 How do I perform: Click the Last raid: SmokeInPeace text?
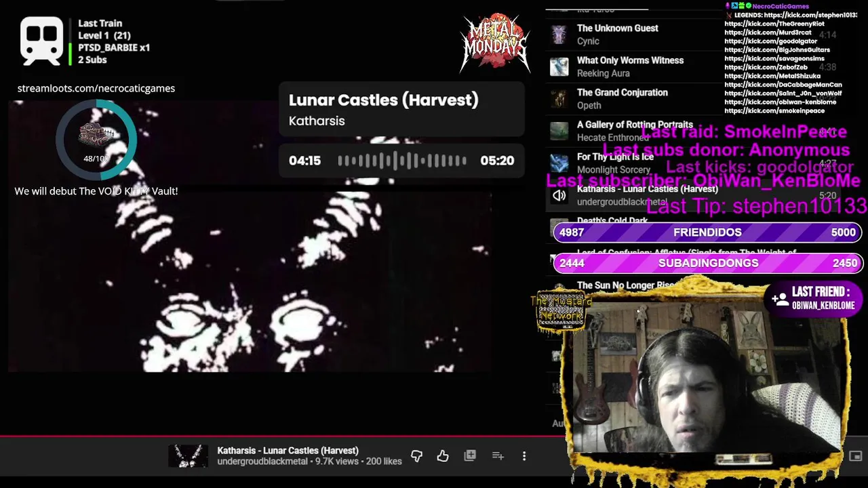coord(744,131)
